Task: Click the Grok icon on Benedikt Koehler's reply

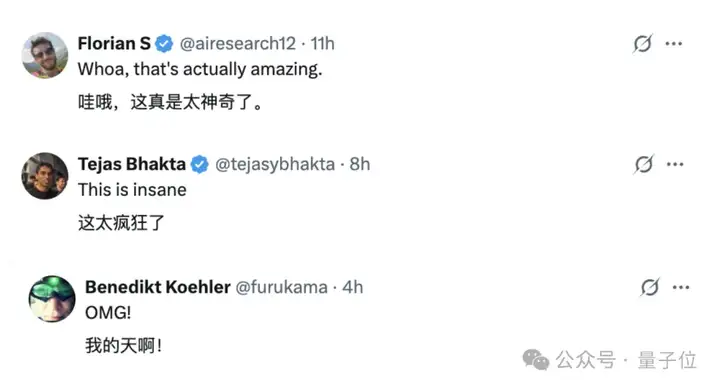Action: tap(650, 287)
